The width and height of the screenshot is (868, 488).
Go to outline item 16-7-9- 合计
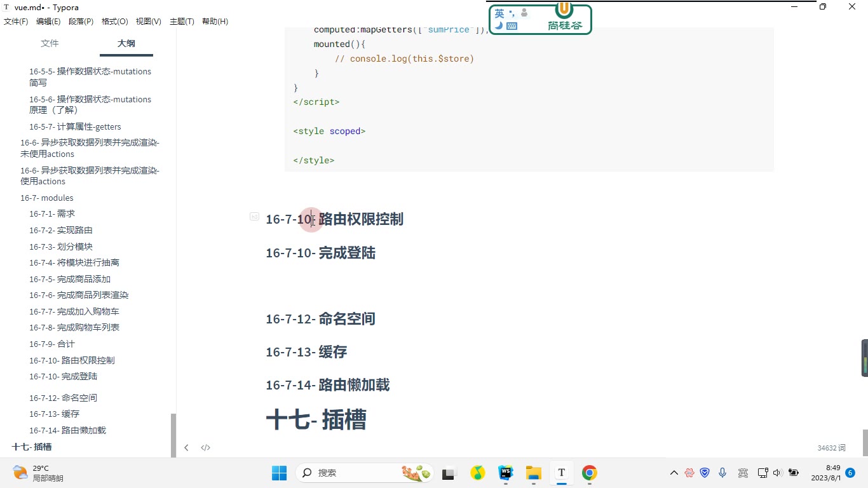tap(52, 344)
